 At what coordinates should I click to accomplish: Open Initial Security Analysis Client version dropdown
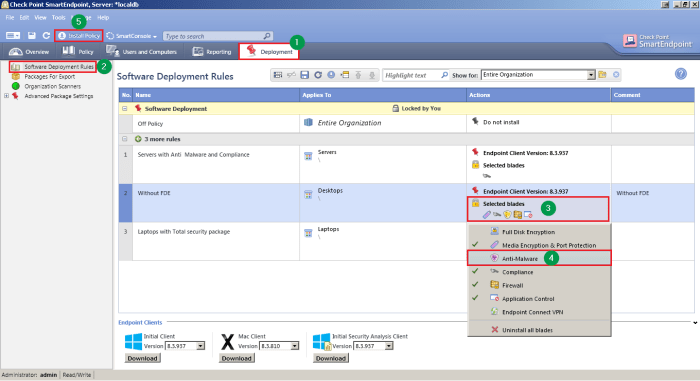coord(389,346)
